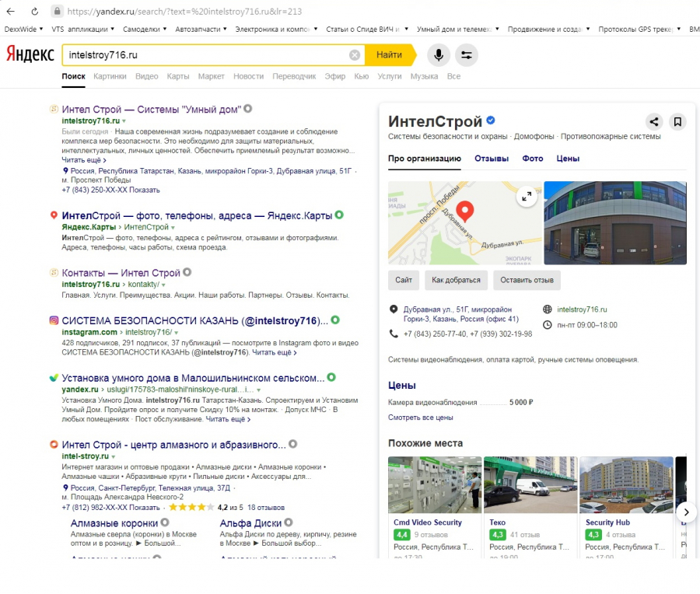This screenshot has height=594, width=700.
Task: Switch to the Видео search tab
Action: pyautogui.click(x=146, y=76)
